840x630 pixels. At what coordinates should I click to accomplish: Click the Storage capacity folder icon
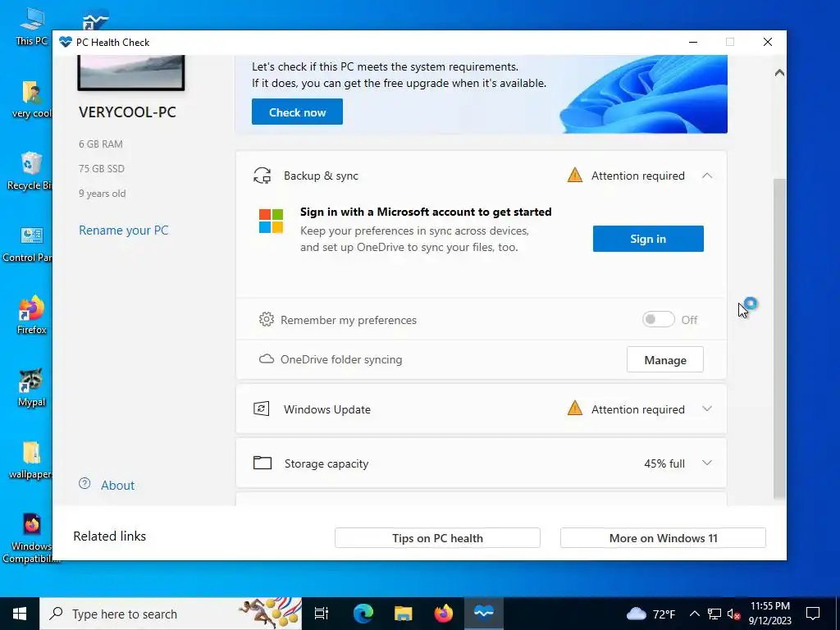click(x=262, y=463)
